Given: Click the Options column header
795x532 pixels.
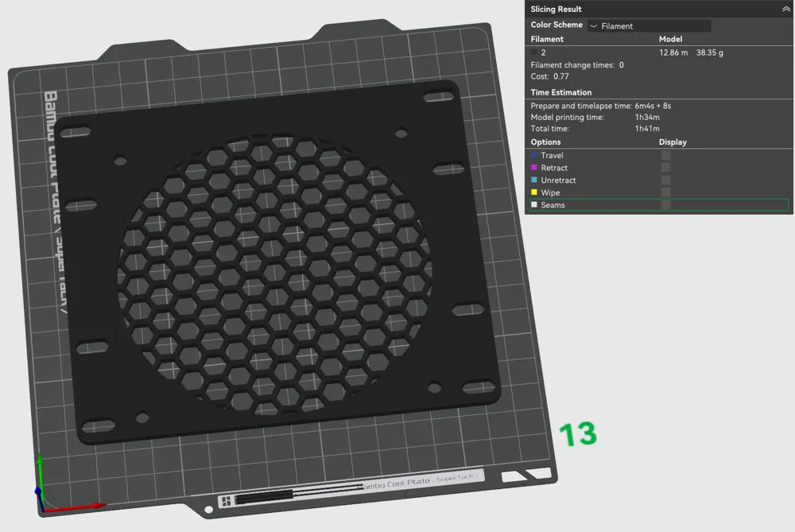Looking at the screenshot, I should coord(545,142).
